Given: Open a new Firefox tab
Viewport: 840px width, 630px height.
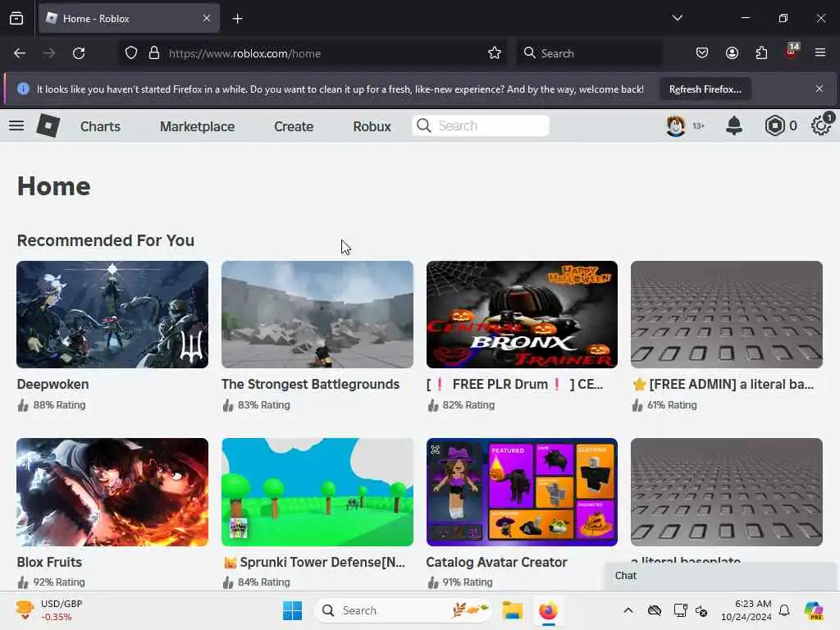Looking at the screenshot, I should 237,19.
